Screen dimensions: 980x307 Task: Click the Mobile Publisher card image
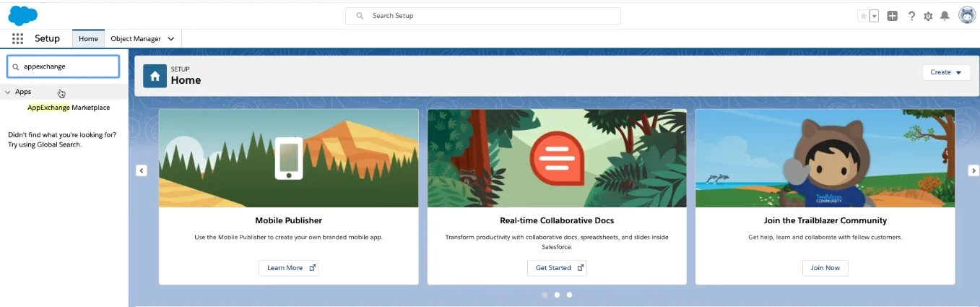289,158
